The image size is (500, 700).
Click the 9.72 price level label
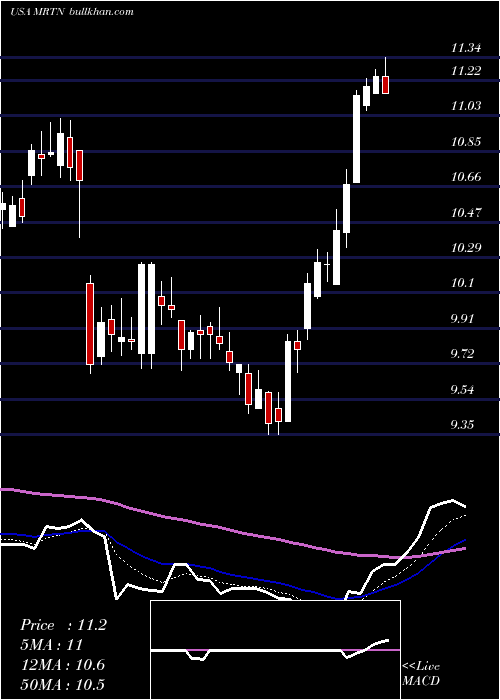click(x=463, y=354)
